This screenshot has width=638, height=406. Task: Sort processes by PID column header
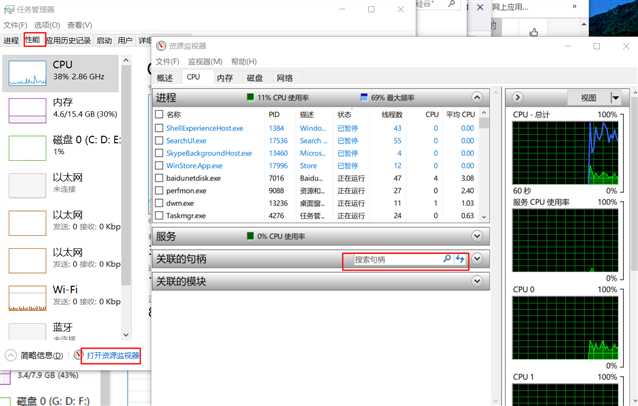click(274, 114)
